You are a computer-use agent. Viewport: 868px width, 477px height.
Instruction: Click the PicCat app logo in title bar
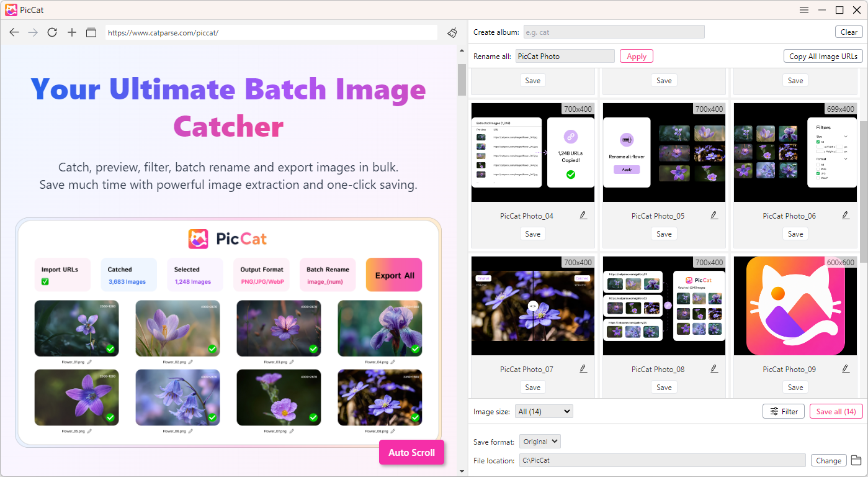click(x=11, y=10)
